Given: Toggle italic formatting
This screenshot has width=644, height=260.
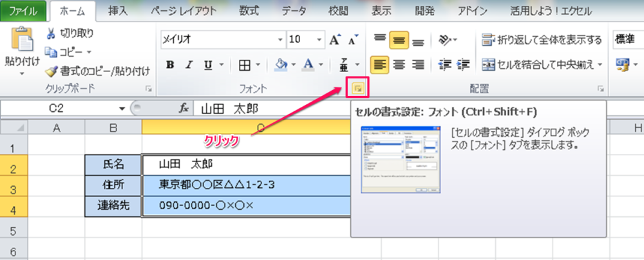Looking at the screenshot, I should (x=189, y=64).
